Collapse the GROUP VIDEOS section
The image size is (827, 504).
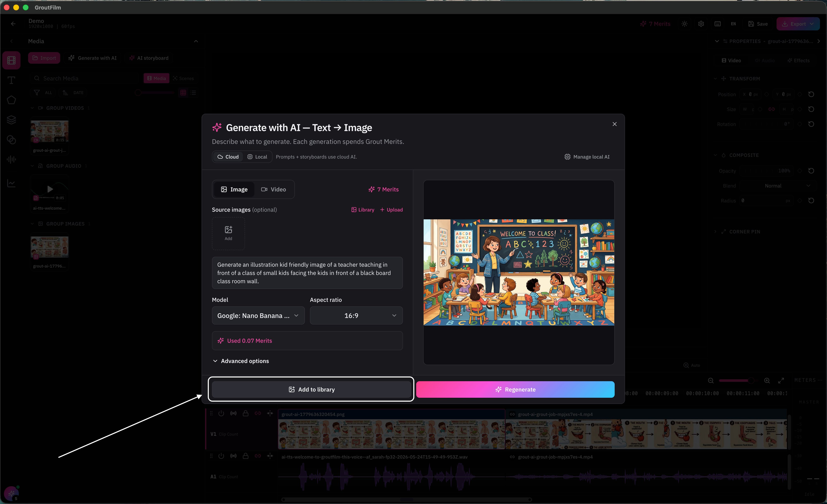click(32, 108)
